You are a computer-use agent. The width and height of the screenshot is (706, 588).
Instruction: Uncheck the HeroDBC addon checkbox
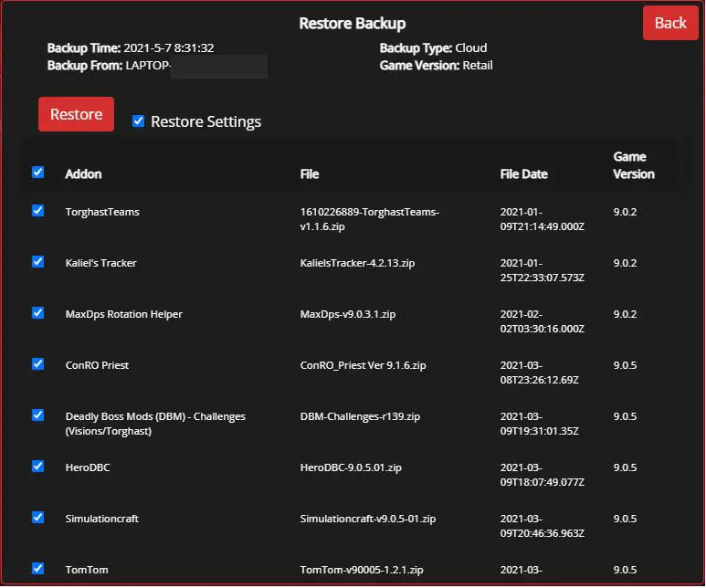[37, 467]
